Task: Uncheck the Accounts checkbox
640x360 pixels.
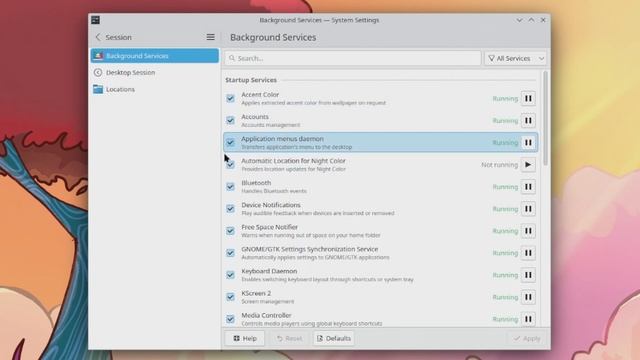Action: pos(230,120)
